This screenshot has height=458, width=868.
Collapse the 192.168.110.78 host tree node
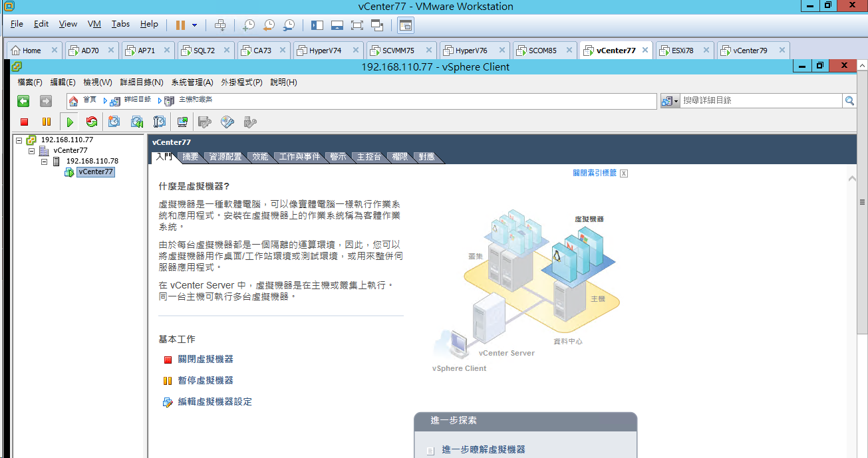(44, 162)
